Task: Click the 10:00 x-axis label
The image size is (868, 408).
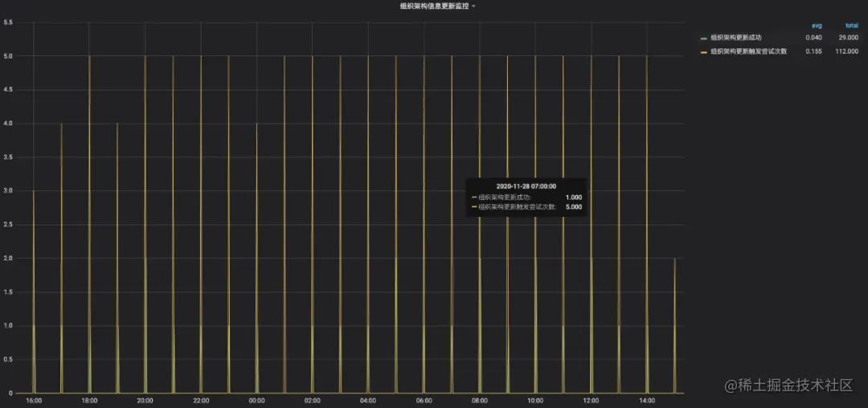Action: [x=535, y=401]
